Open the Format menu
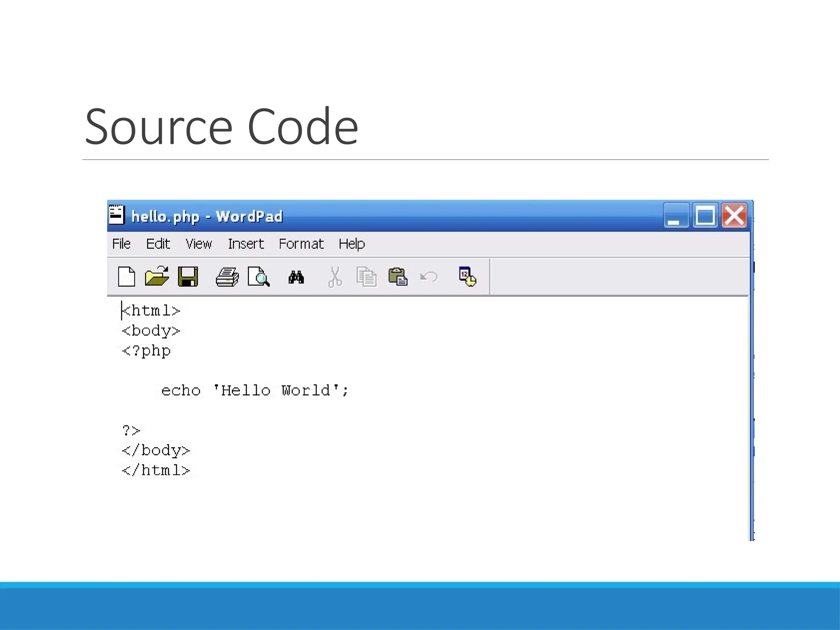Screen dimensions: 840x630 click(301, 244)
